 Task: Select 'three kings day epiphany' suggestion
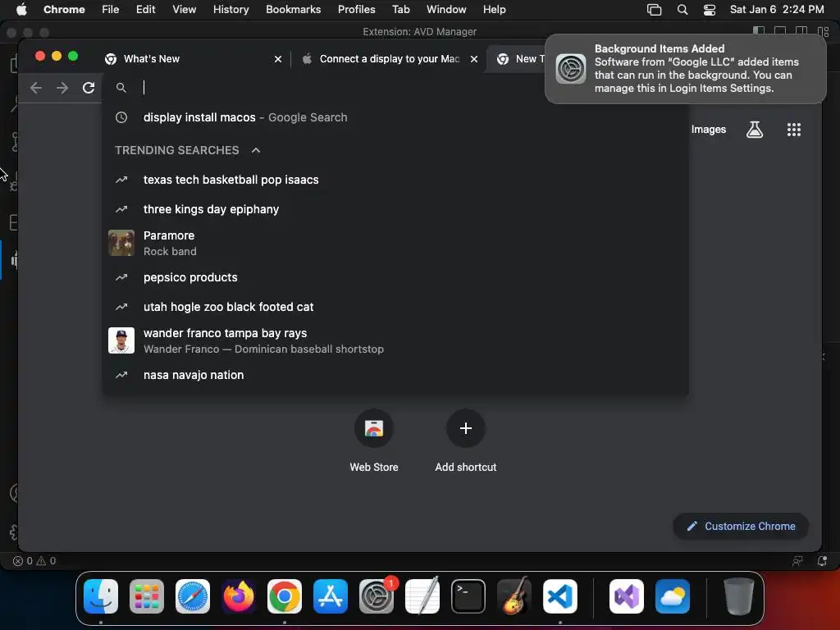click(395, 209)
